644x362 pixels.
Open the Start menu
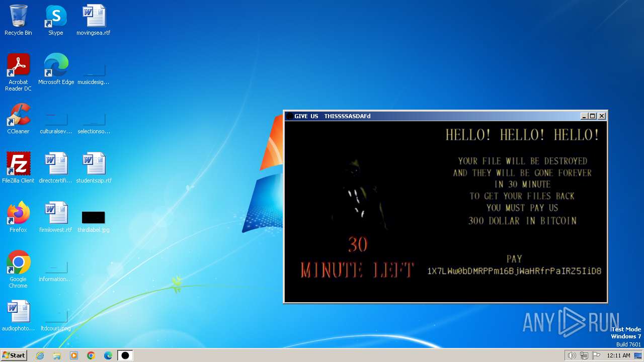[x=14, y=355]
